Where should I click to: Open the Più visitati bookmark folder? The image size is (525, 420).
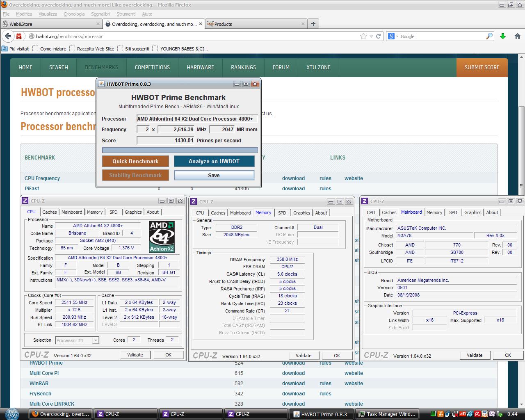tap(16, 48)
